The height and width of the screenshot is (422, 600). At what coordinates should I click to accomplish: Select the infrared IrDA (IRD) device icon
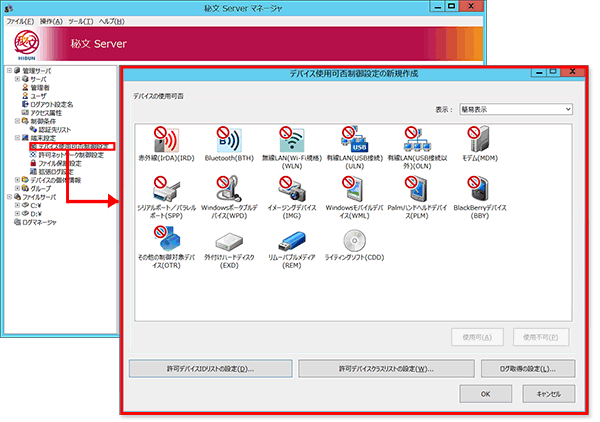[x=162, y=141]
